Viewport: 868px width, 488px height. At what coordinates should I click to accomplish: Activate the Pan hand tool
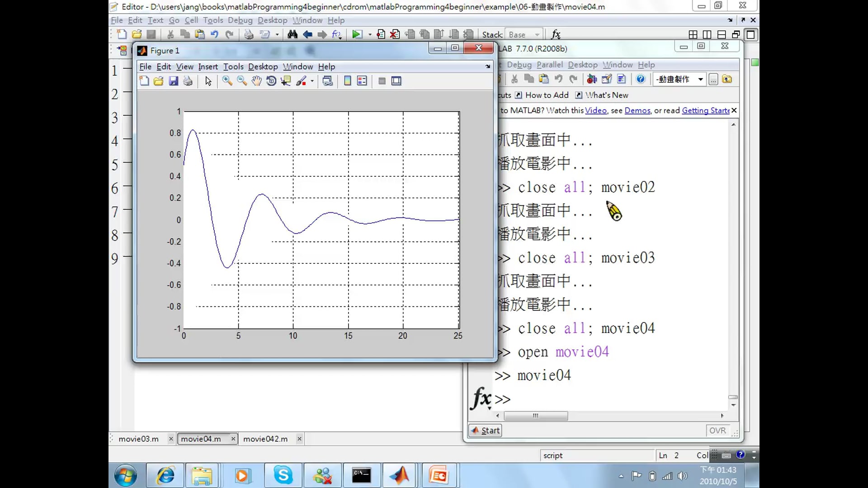pos(256,81)
